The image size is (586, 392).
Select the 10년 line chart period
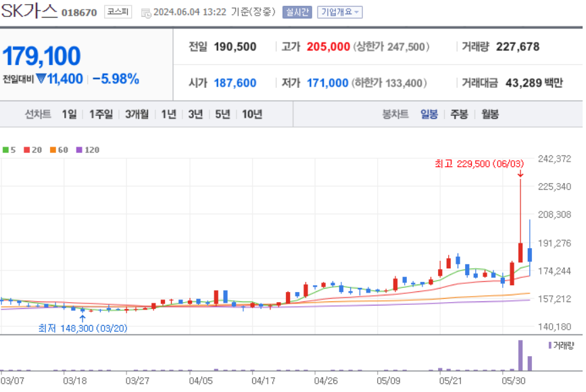click(x=252, y=114)
